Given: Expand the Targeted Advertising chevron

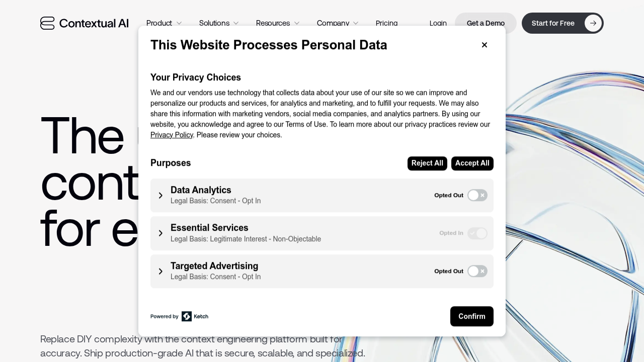Looking at the screenshot, I should coord(160,271).
